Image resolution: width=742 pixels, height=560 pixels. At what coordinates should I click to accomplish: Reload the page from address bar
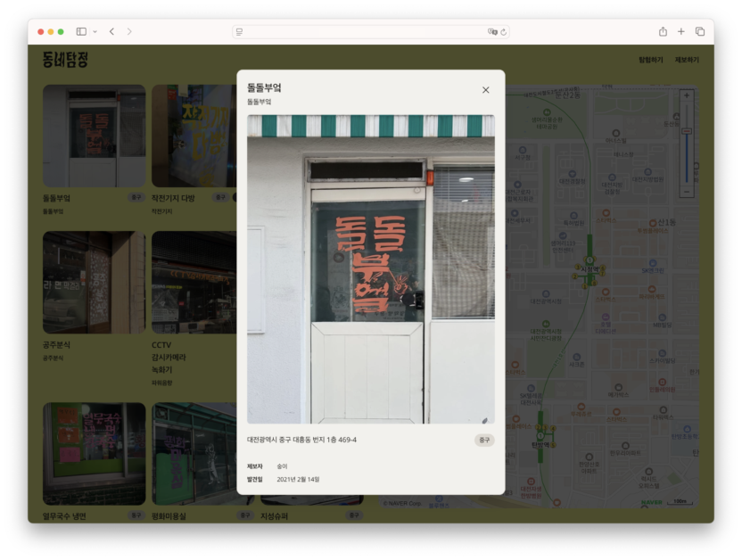click(504, 31)
